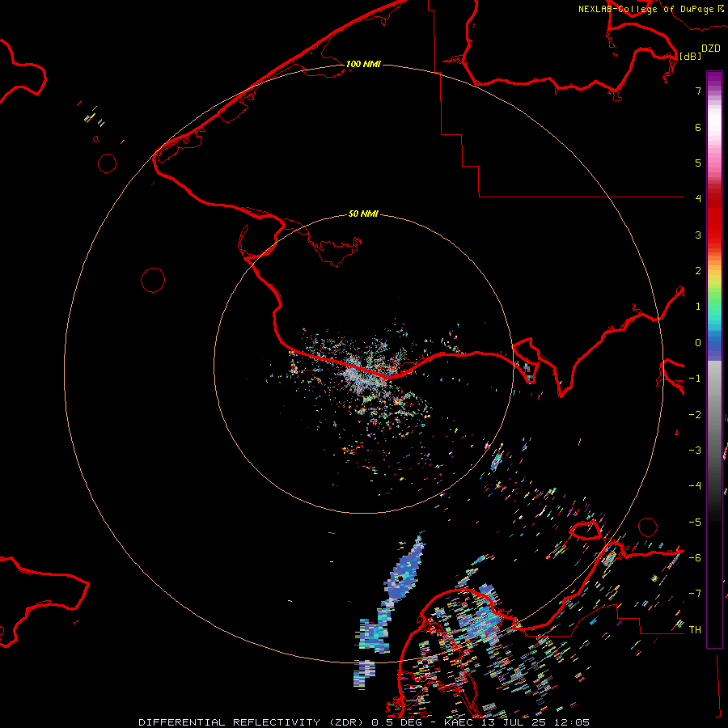Click the 13 JUL 25 12:05 timestamp

534,722
